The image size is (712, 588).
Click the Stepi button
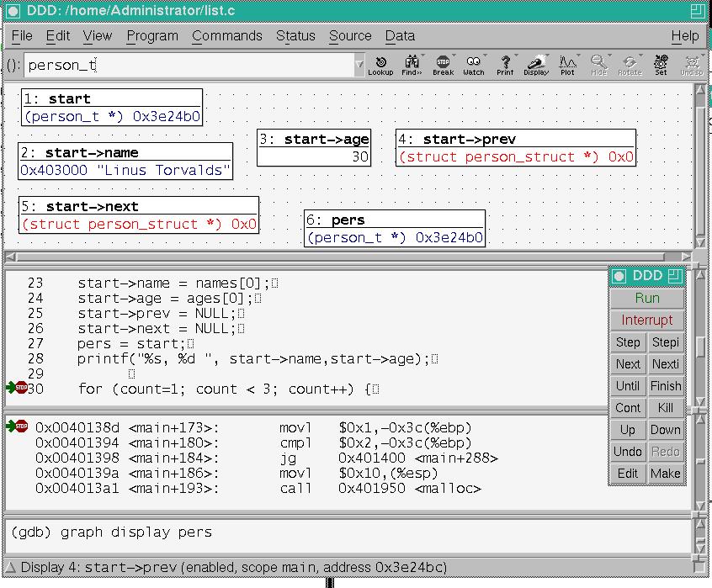666,342
